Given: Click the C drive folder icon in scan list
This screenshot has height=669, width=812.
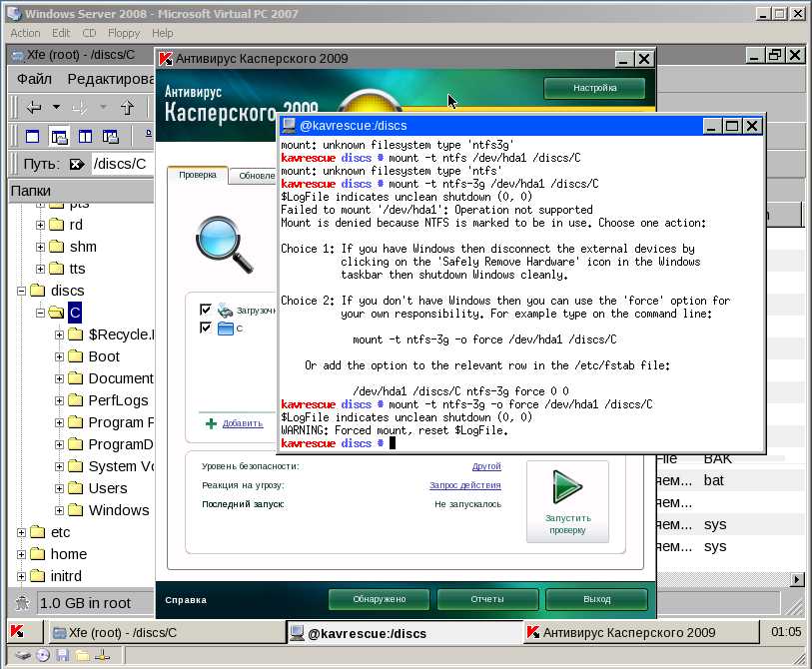Looking at the screenshot, I should (226, 329).
